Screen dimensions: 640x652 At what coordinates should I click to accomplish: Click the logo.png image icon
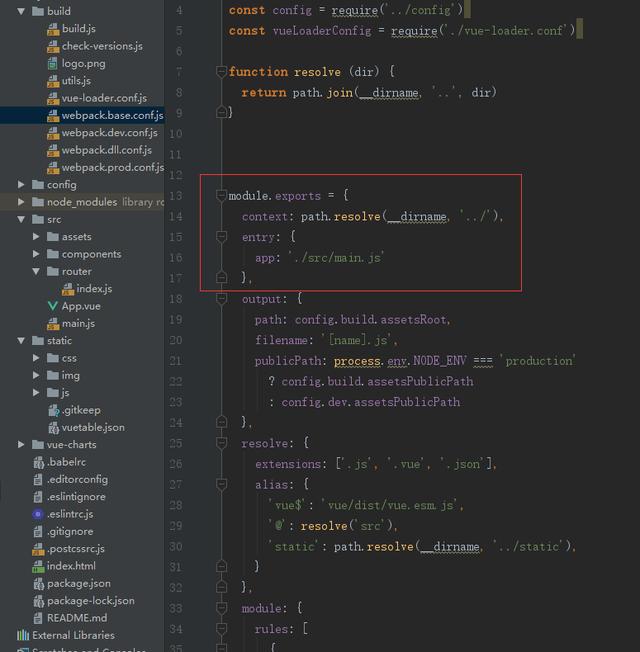point(52,64)
